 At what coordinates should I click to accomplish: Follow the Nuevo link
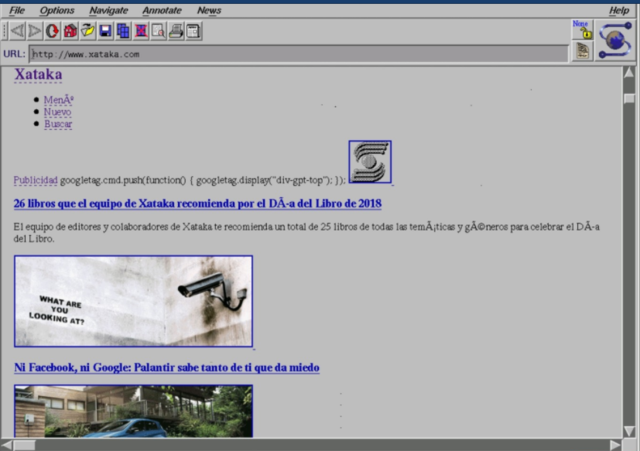click(58, 112)
